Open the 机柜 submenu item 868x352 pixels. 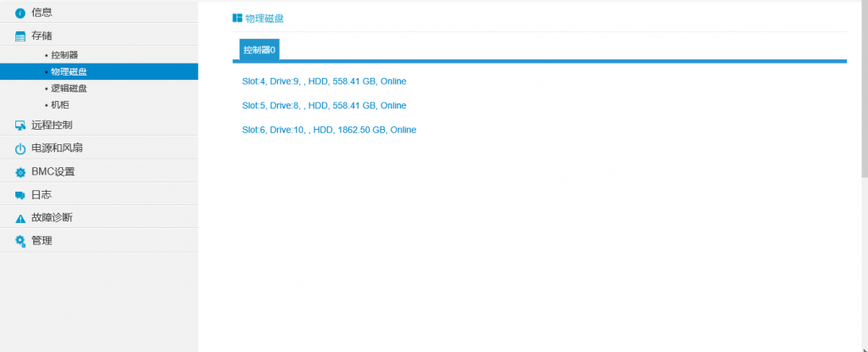pos(59,104)
